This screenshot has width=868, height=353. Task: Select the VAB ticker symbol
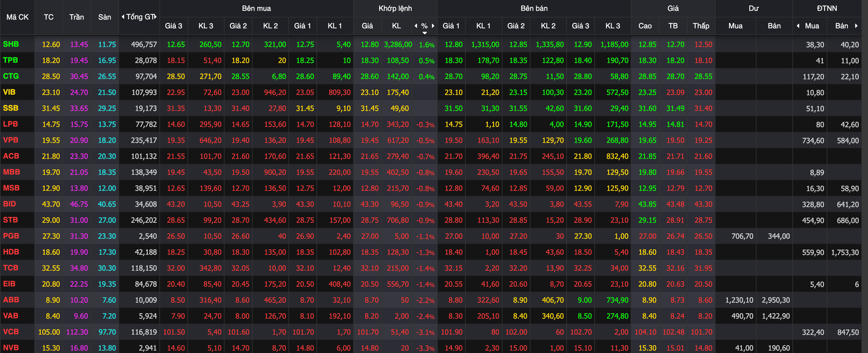[x=11, y=316]
